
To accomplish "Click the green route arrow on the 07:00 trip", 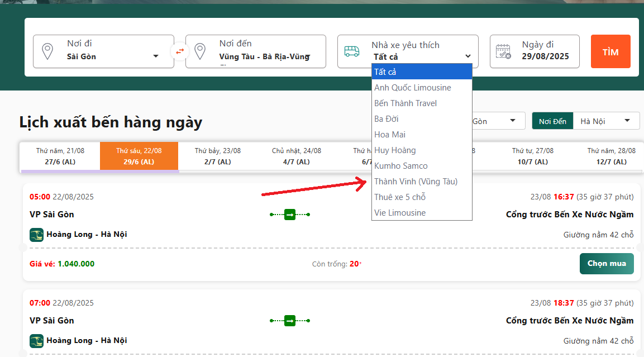I will 290,321.
